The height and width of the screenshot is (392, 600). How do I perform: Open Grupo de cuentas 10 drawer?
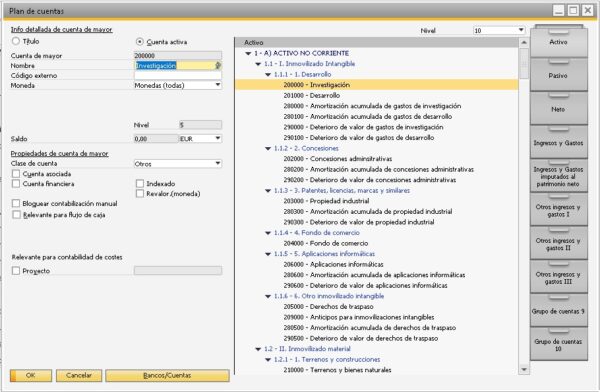[x=558, y=345]
